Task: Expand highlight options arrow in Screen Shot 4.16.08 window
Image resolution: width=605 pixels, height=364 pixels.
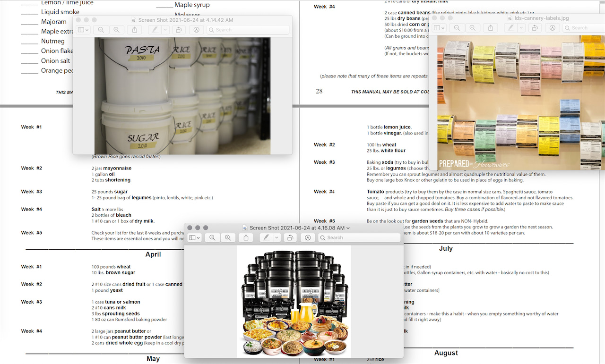Action: point(277,238)
